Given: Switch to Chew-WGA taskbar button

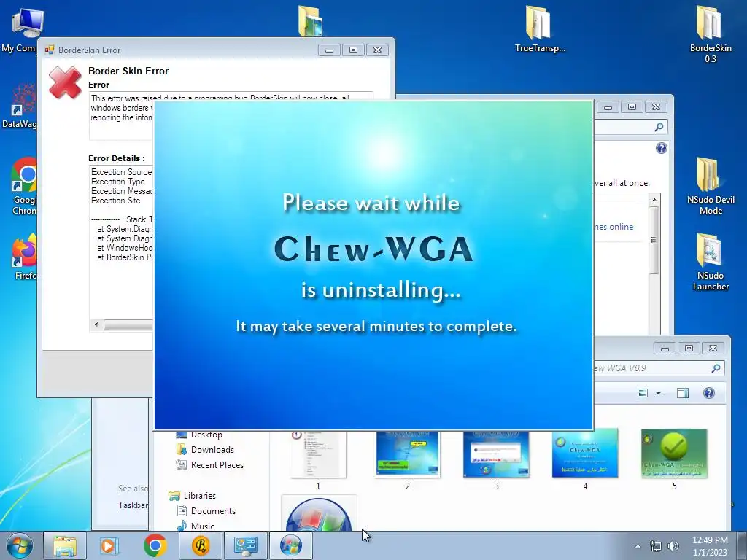Looking at the screenshot, I should pos(291,545).
